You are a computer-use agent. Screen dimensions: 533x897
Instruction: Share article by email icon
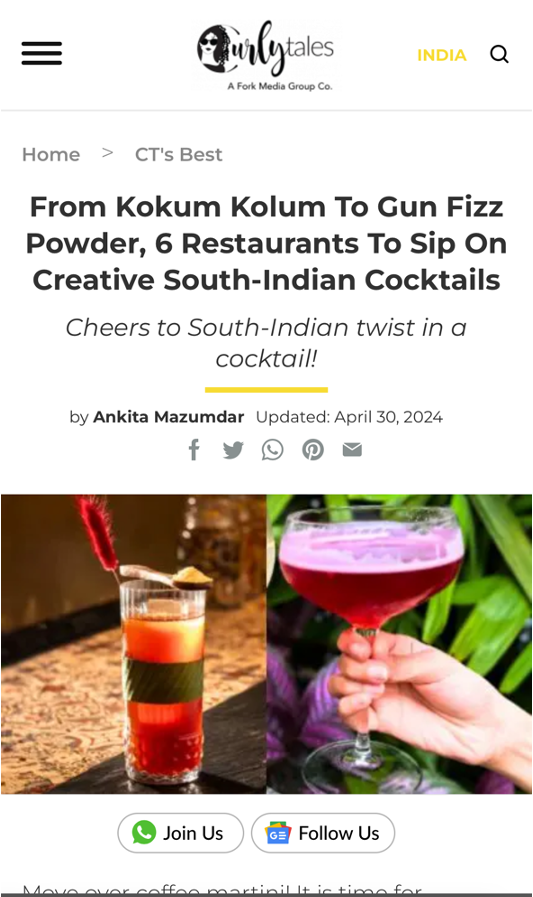point(352,450)
